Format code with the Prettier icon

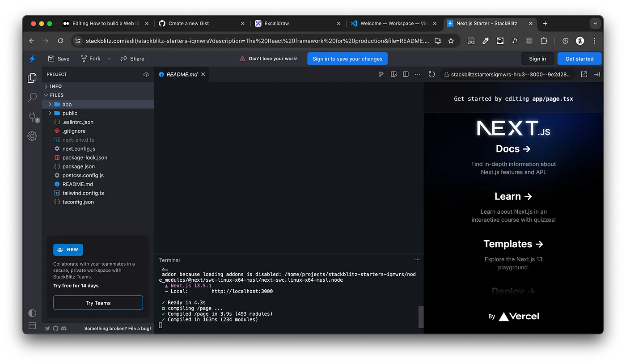[x=381, y=74]
